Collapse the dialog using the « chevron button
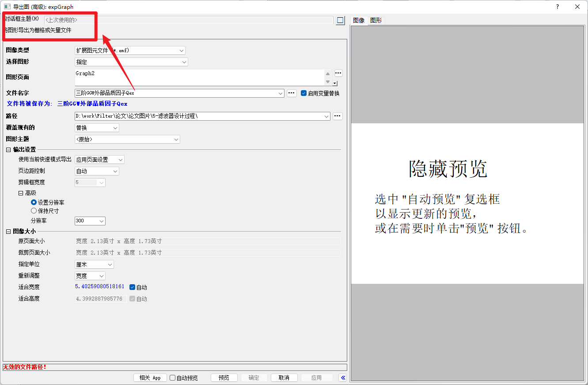The width and height of the screenshot is (588, 385). (342, 377)
